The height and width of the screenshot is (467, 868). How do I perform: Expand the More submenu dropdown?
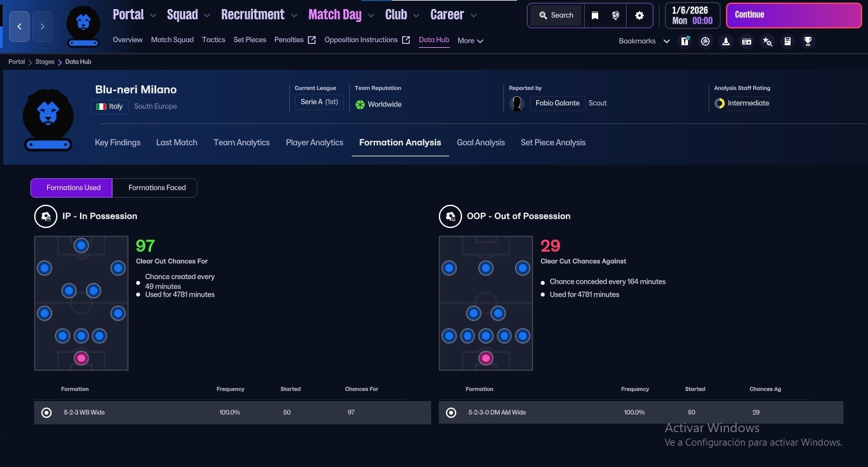pos(470,41)
